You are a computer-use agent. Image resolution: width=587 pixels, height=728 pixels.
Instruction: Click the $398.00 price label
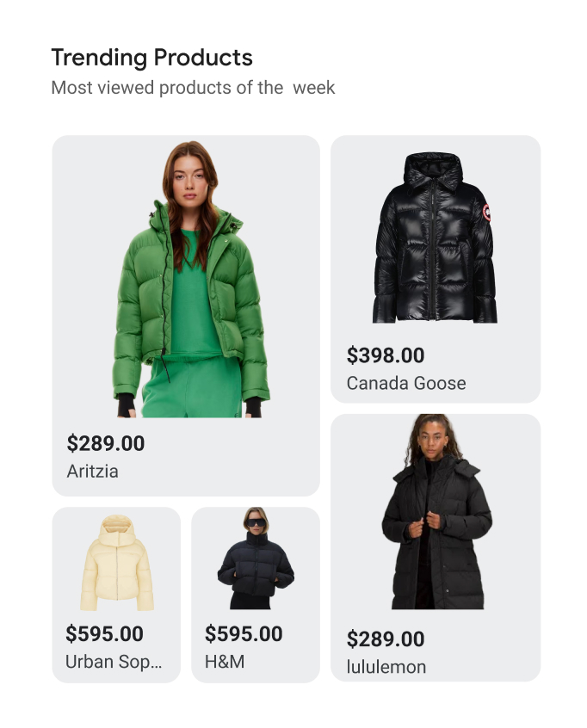386,355
